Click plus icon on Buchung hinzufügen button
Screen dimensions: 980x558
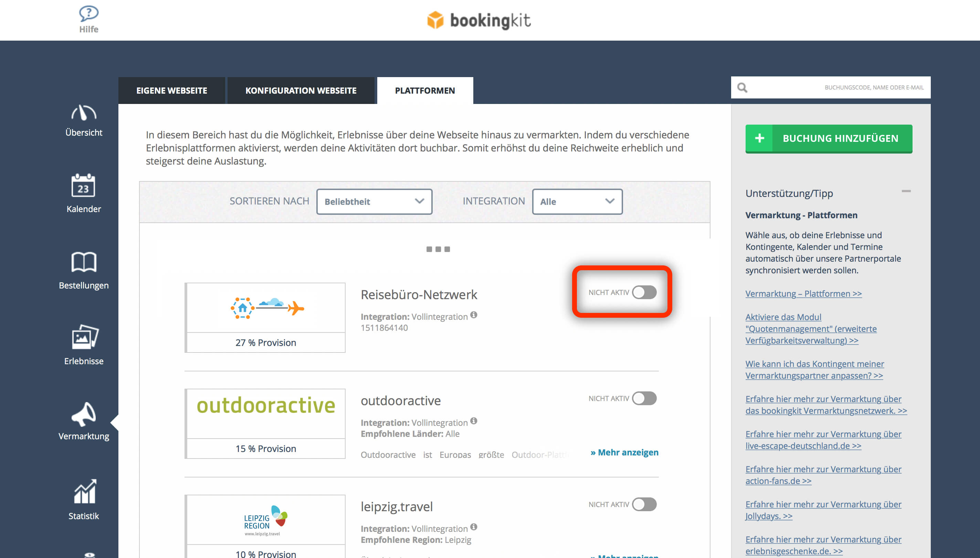point(759,138)
